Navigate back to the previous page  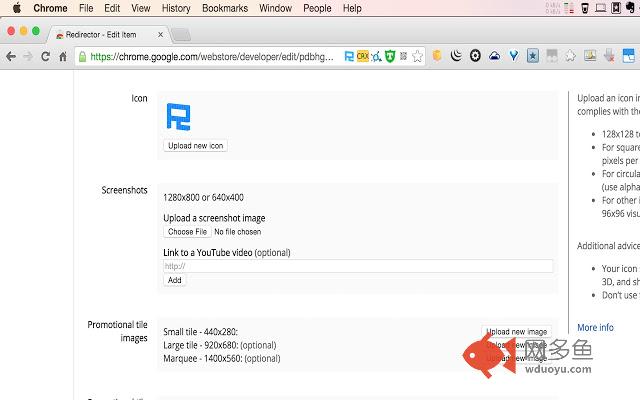pos(11,56)
